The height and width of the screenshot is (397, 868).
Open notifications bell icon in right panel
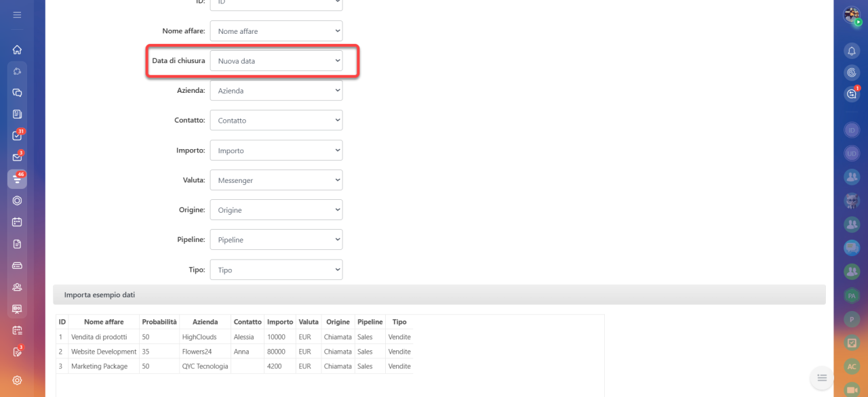852,51
